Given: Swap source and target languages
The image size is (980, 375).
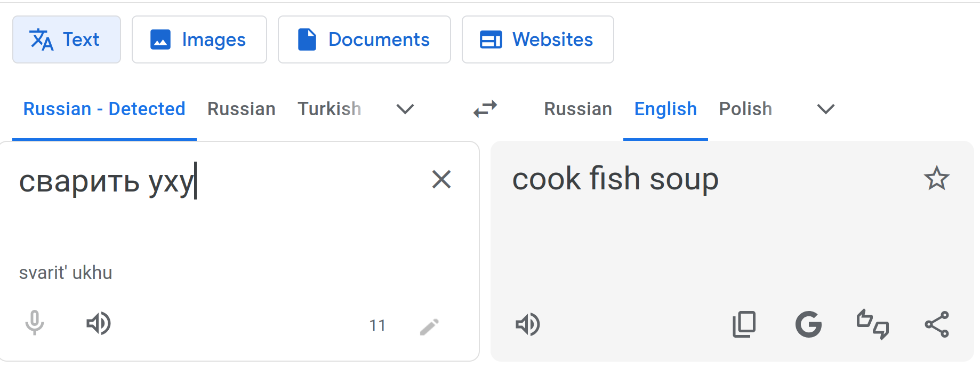Looking at the screenshot, I should [x=485, y=109].
